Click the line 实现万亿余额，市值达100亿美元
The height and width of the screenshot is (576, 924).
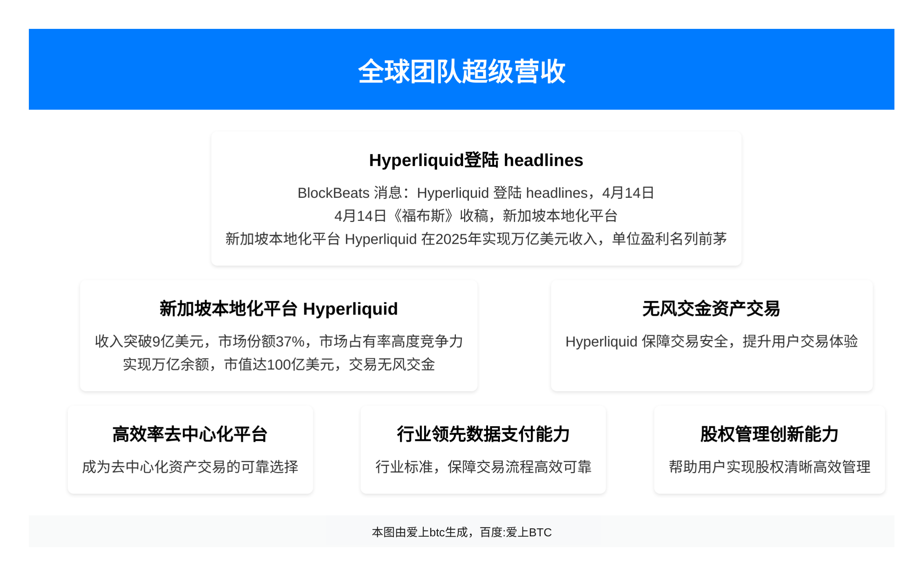pos(279,365)
